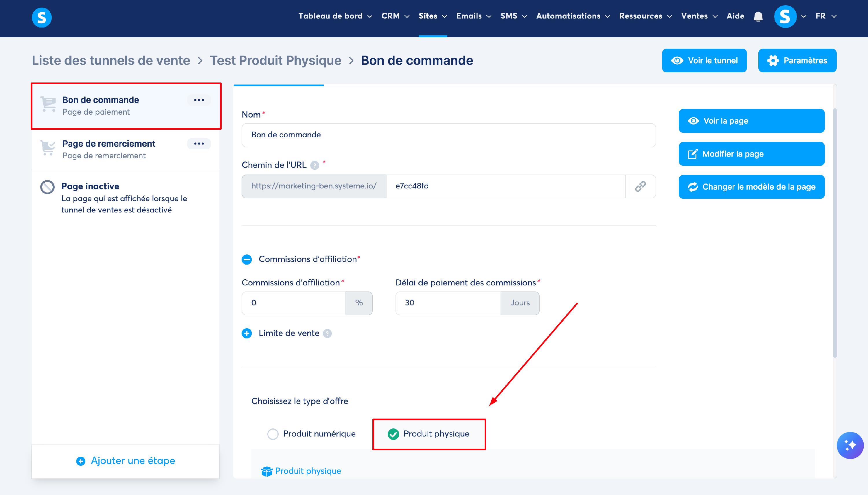This screenshot has height=495, width=868.
Task: Click the notification bell icon
Action: coord(758,16)
